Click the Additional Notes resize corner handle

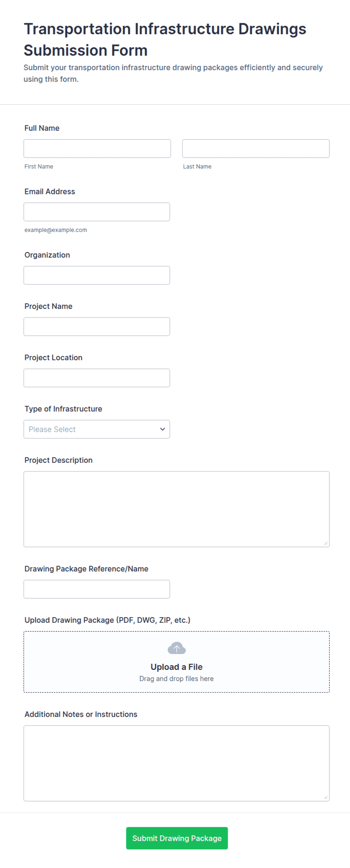pyautogui.click(x=326, y=797)
